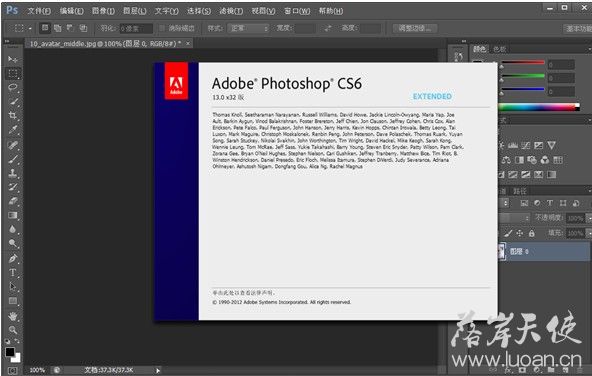Open the tool preset picker arrow
592x376 pixels.
click(x=30, y=28)
